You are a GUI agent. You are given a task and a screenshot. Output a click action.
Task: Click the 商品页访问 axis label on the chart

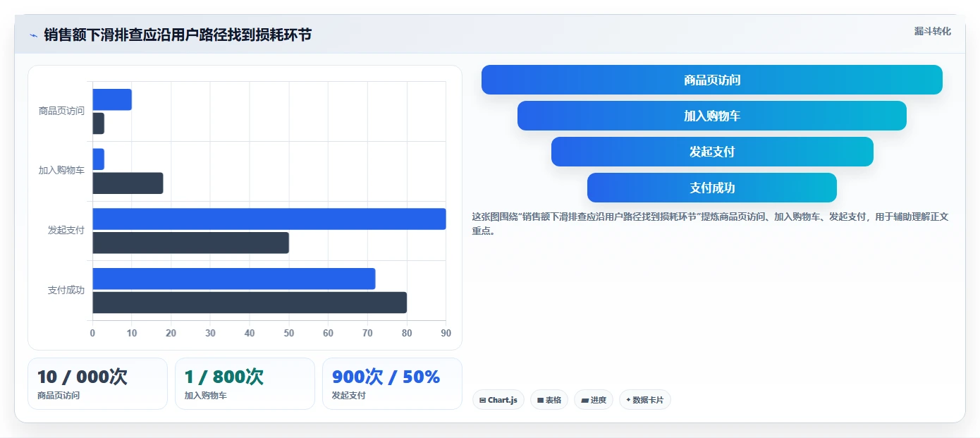click(x=61, y=111)
